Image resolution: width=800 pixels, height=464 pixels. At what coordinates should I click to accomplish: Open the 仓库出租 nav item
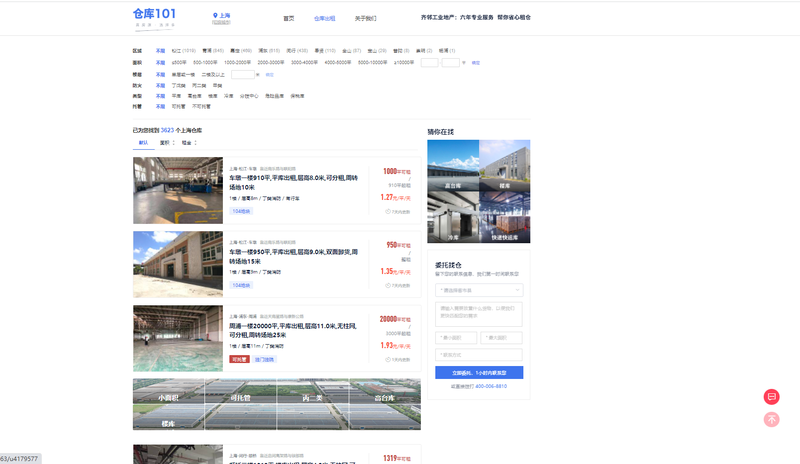coord(324,18)
